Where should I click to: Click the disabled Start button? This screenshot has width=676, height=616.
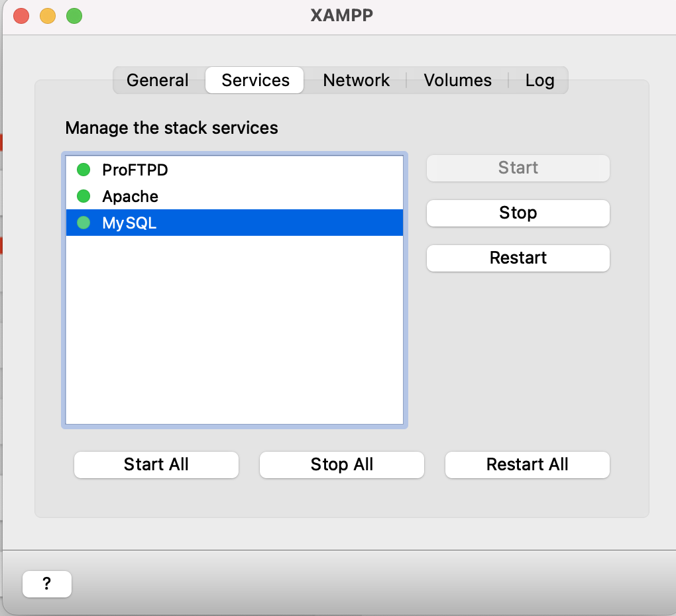point(518,168)
